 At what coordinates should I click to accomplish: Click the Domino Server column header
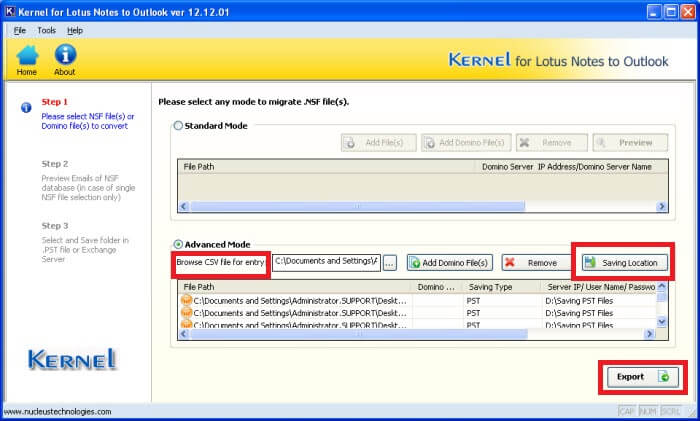tap(436, 287)
